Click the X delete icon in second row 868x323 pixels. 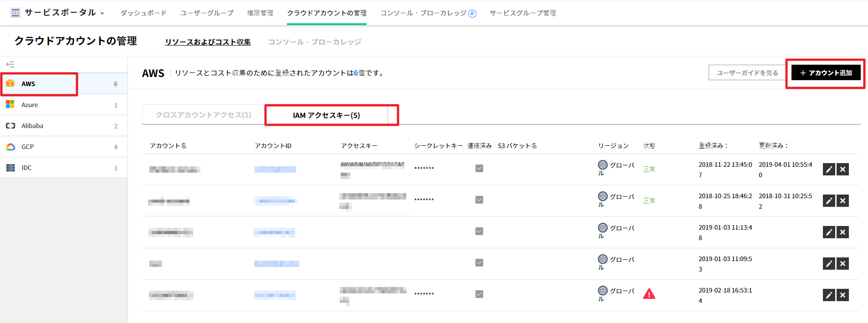click(842, 201)
